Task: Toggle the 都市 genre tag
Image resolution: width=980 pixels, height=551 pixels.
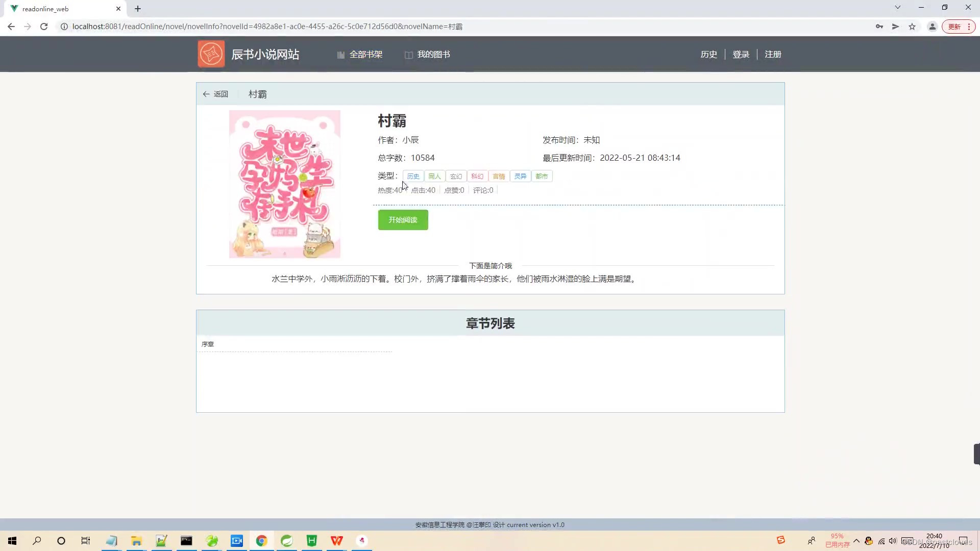Action: pos(541,176)
